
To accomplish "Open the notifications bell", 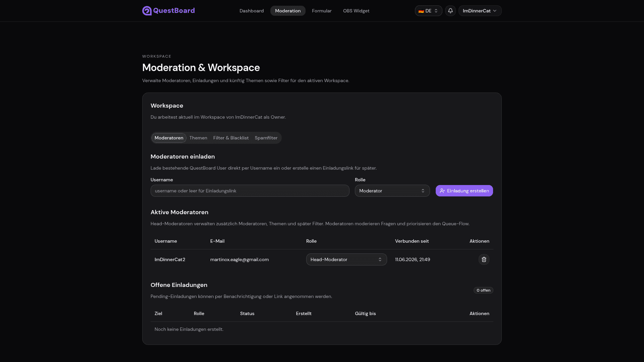I will [450, 11].
